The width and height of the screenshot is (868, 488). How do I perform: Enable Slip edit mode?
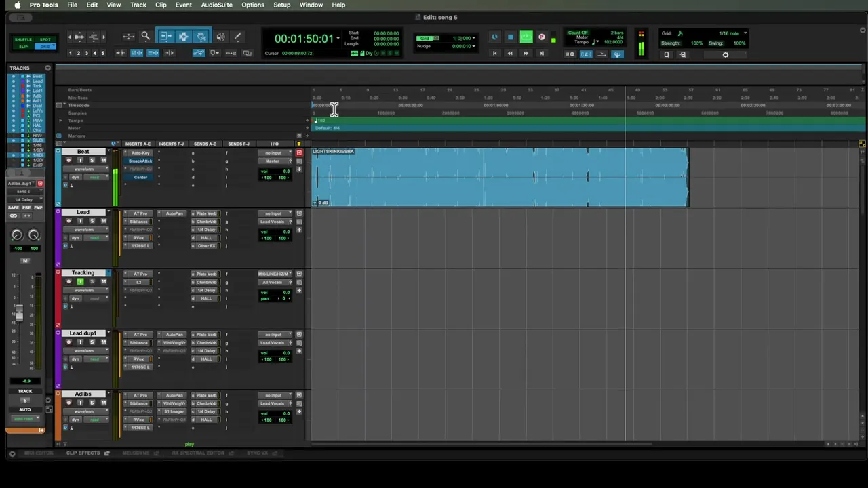(x=24, y=46)
